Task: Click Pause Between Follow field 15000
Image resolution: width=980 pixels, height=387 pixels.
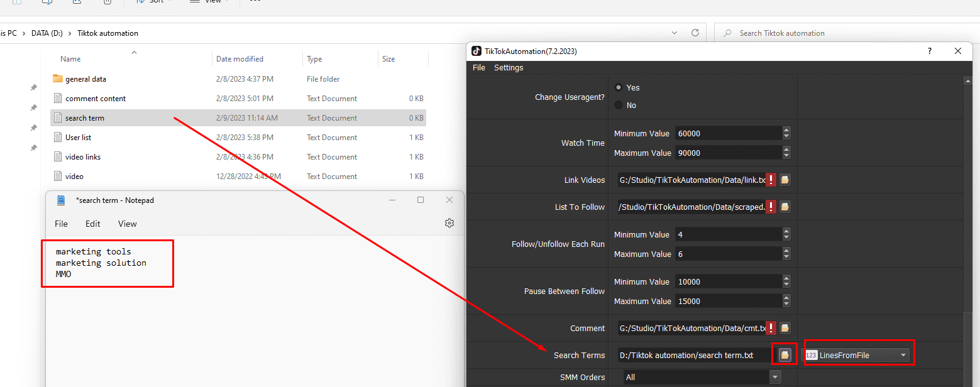Action: coord(729,301)
